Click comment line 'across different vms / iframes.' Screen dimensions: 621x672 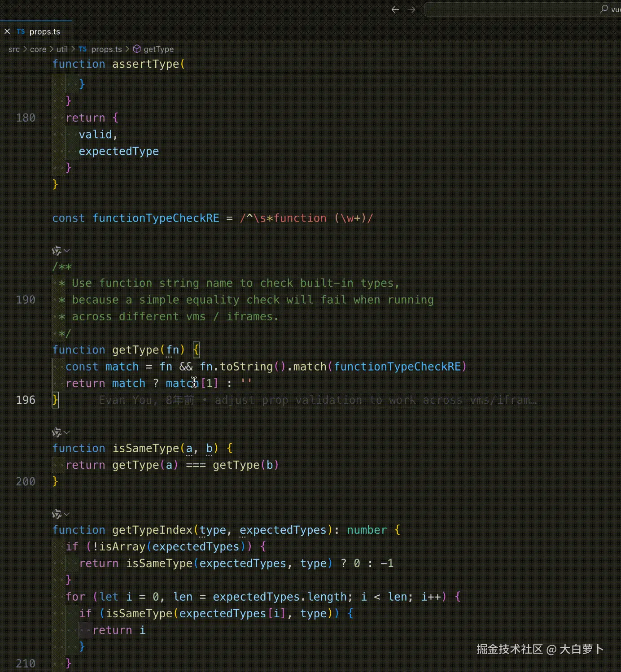click(169, 317)
